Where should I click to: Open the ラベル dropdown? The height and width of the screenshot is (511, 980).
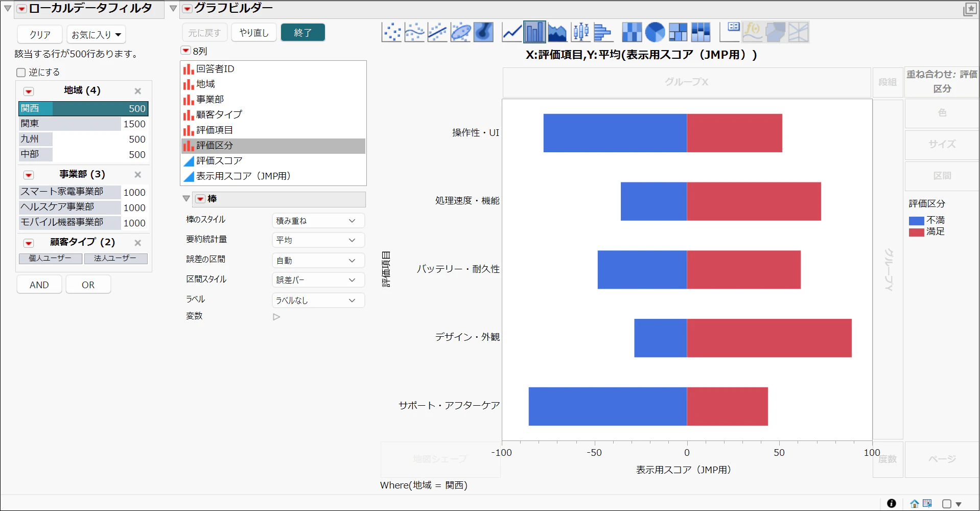(318, 300)
